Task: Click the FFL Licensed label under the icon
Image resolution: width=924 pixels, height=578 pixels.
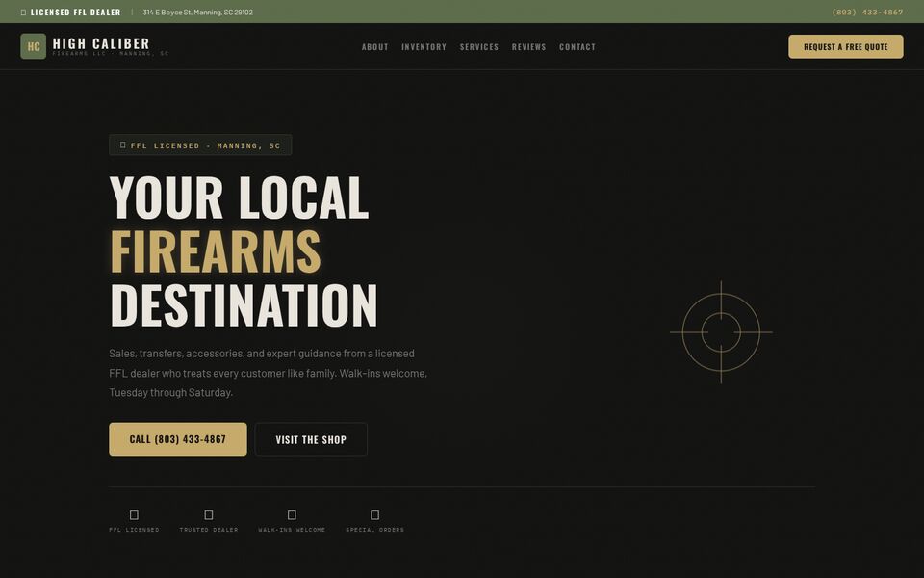Action: [x=135, y=530]
